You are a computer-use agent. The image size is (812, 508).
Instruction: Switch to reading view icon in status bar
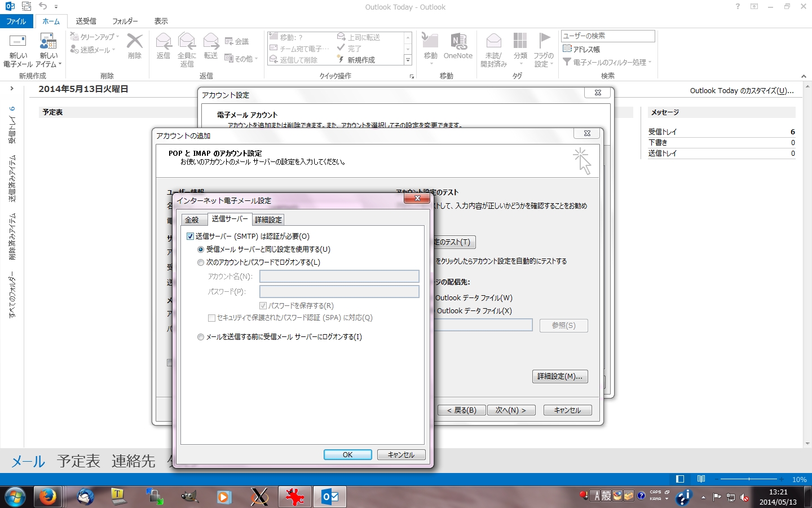pyautogui.click(x=701, y=479)
